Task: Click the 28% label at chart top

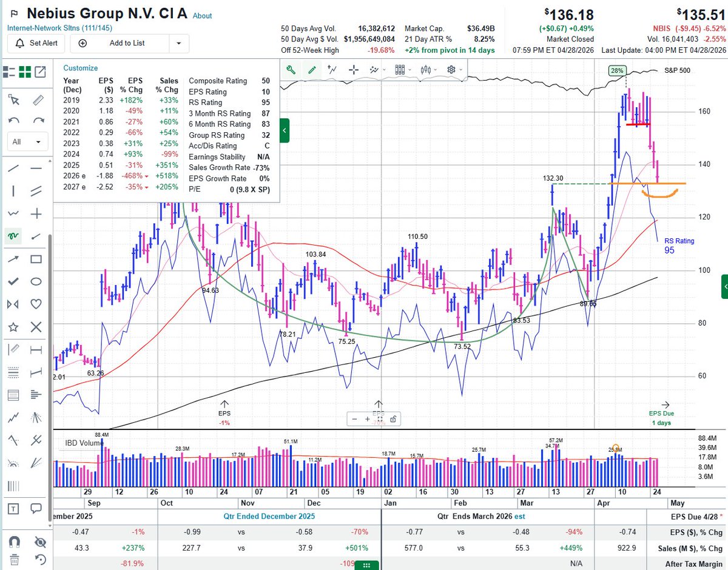Action: (x=617, y=71)
